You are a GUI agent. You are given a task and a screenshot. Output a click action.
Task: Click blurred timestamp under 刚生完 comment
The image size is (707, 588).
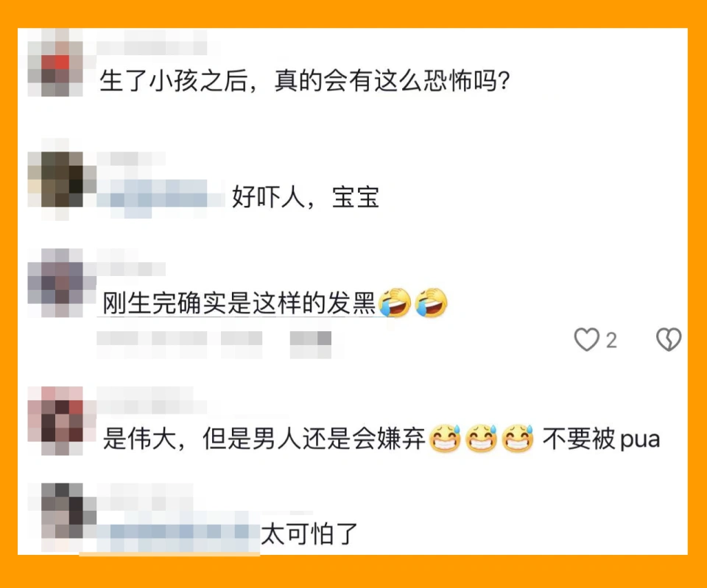point(180,344)
